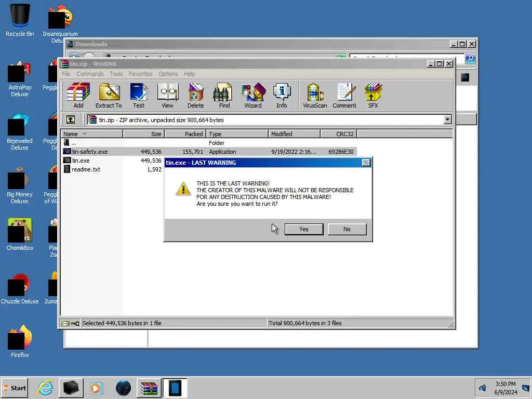Sort by the CRC32 column header
This screenshot has height=399, width=532.
pyautogui.click(x=339, y=134)
